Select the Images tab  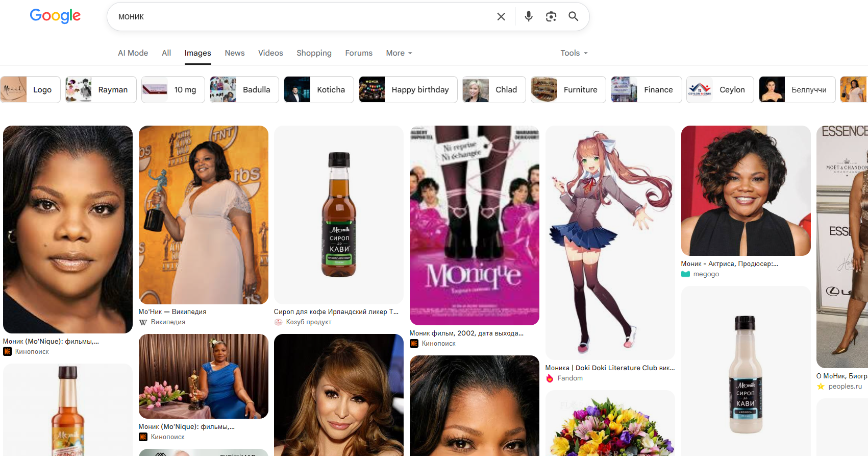pyautogui.click(x=197, y=53)
